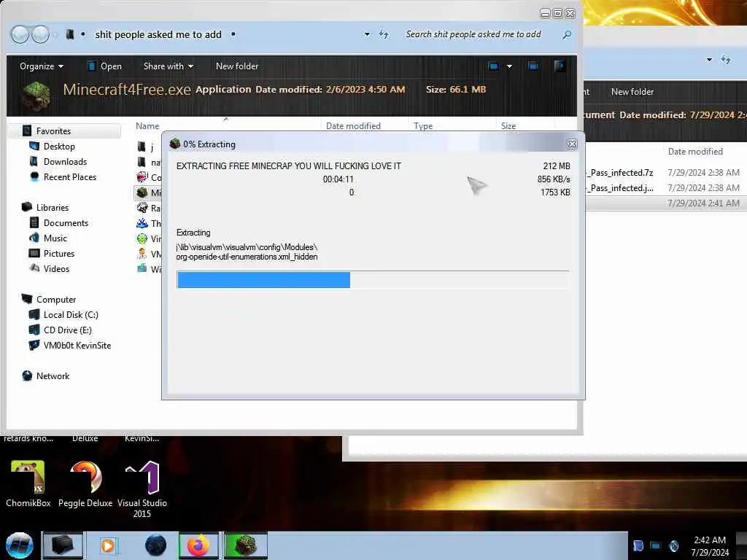Open Local Disk (C:)
The image size is (747, 560).
coord(71,315)
